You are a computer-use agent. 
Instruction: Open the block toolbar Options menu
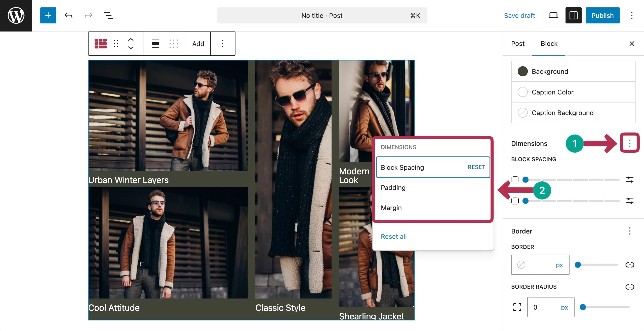(x=223, y=43)
